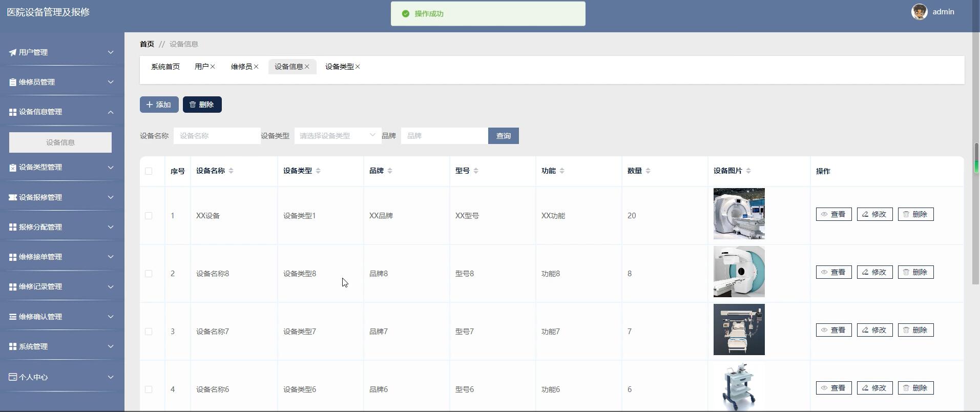
Task: Collapse 设备信息管理 menu chevron
Action: 111,112
